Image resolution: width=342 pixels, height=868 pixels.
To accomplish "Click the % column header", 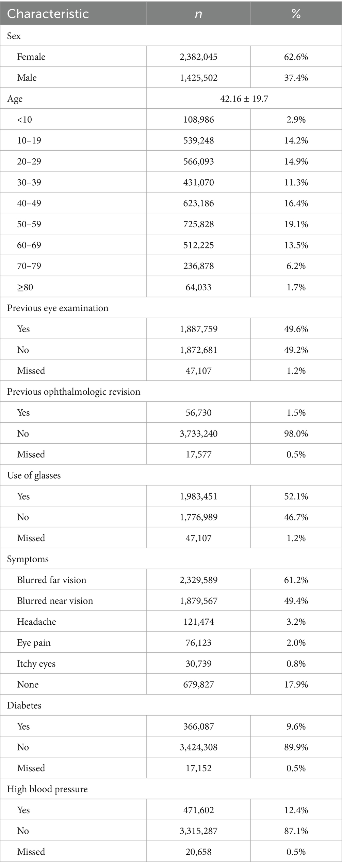I will tap(296, 14).
